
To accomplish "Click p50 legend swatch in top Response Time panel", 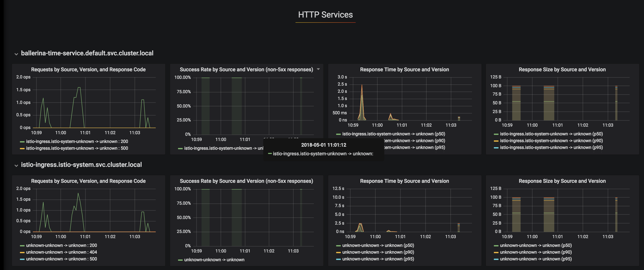I will pyautogui.click(x=339, y=134).
